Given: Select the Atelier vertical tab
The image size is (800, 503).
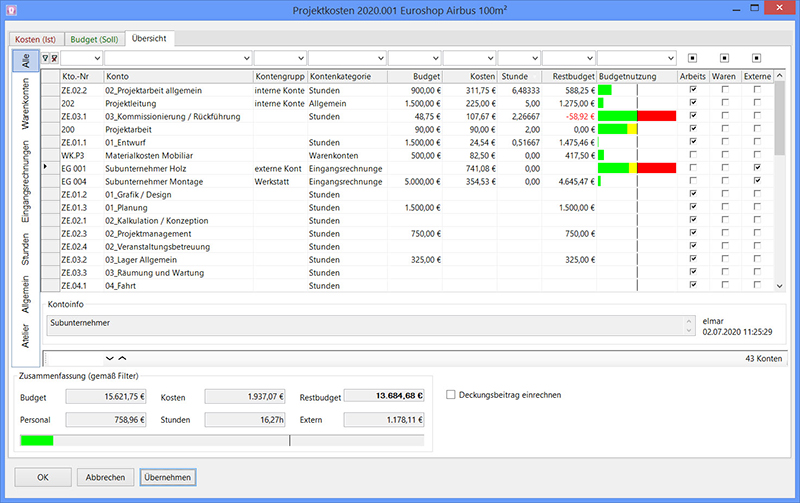Looking at the screenshot, I should tap(26, 336).
